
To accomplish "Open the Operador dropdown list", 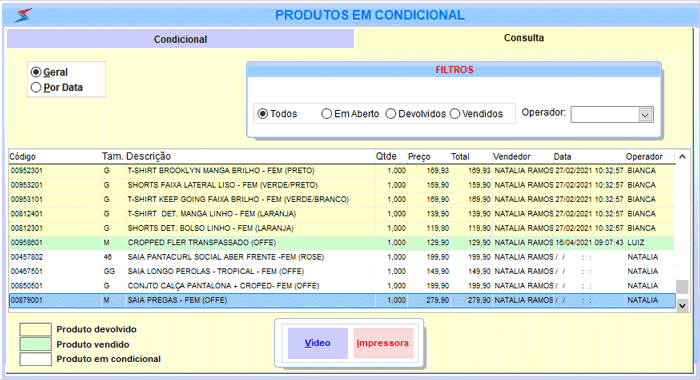I will point(645,115).
